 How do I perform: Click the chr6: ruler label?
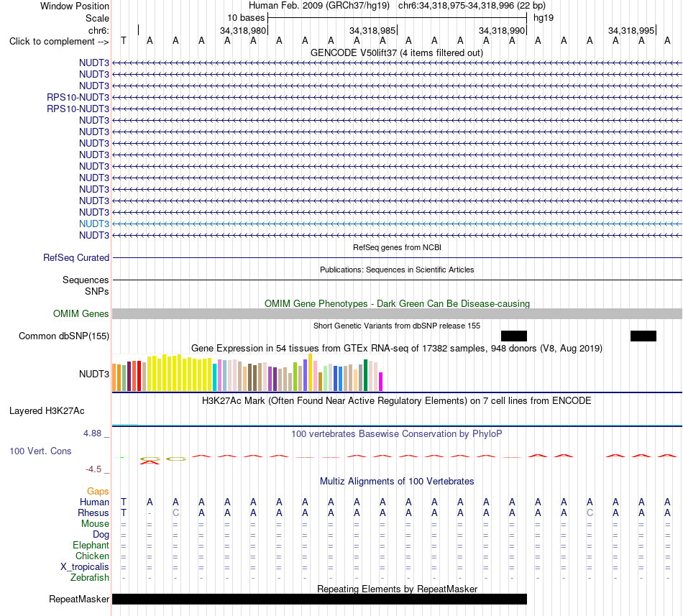98,30
